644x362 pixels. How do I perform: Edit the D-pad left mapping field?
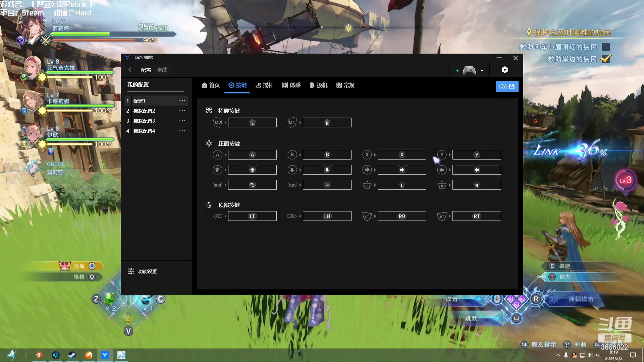477,170
